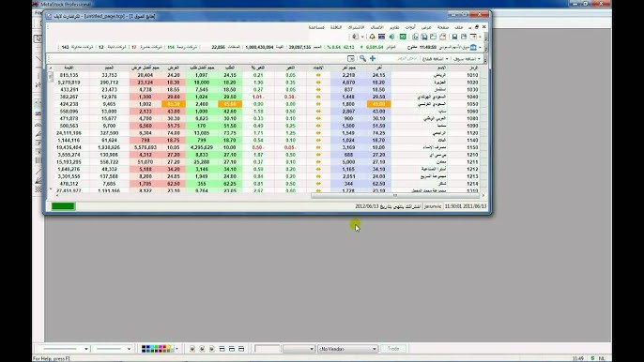644x362 pixels.
Task: Click the save-all page icon right of disk
Action: (464, 37)
